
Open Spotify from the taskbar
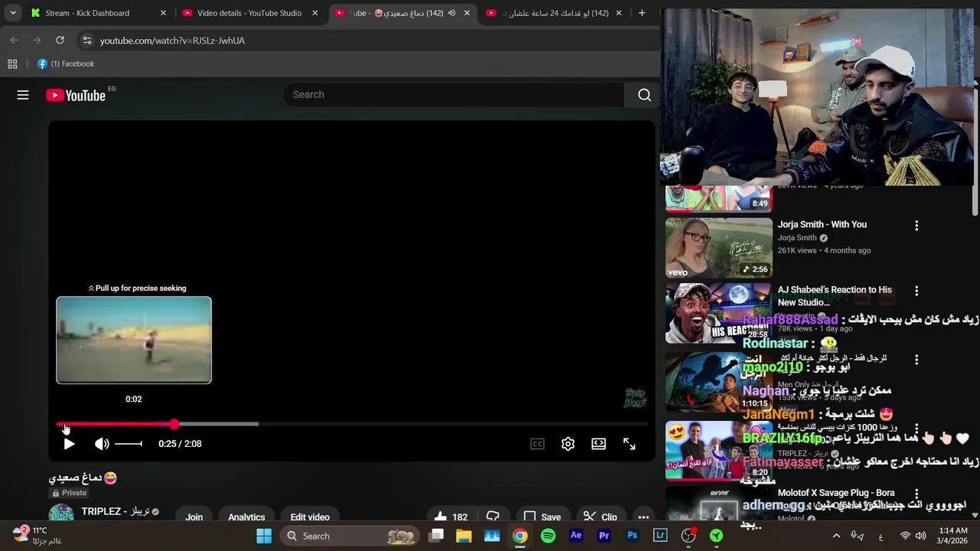tap(548, 536)
